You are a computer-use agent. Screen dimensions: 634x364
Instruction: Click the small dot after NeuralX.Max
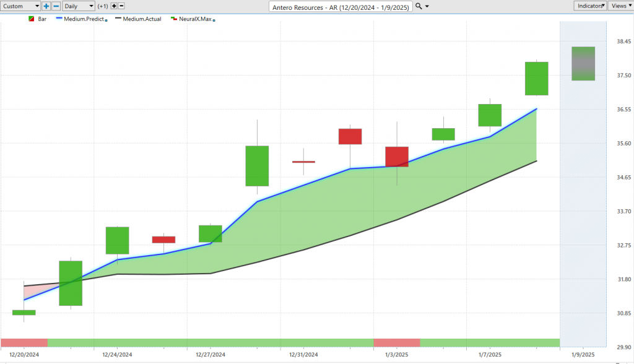tap(214, 20)
